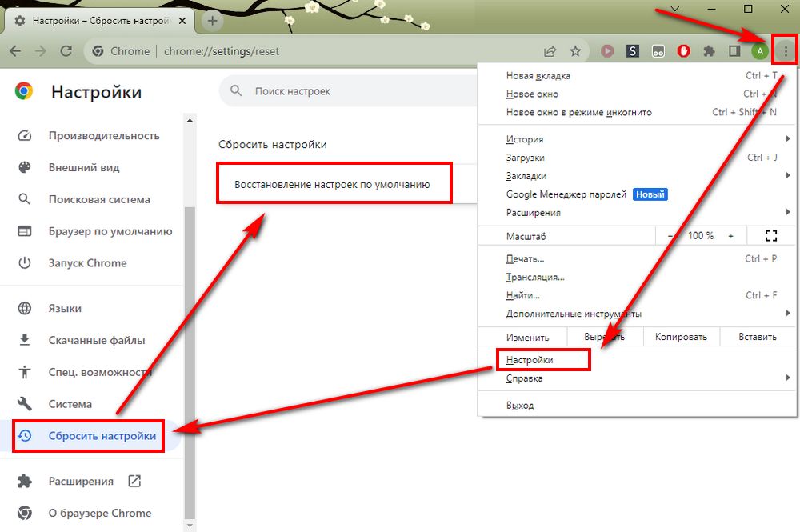This screenshot has height=532, width=800.
Task: Open the red play-button extension icon
Action: (607, 51)
